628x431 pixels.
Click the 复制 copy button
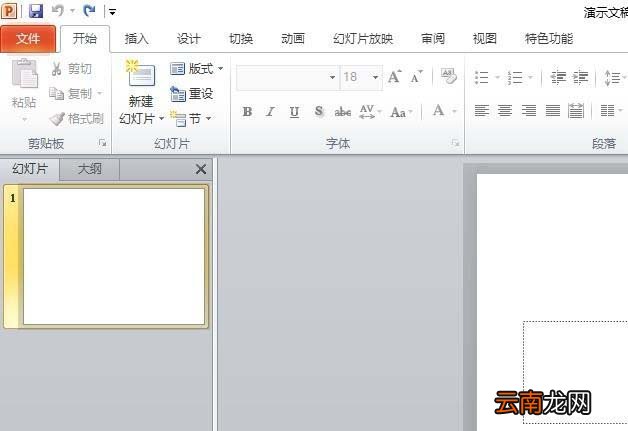point(70,94)
